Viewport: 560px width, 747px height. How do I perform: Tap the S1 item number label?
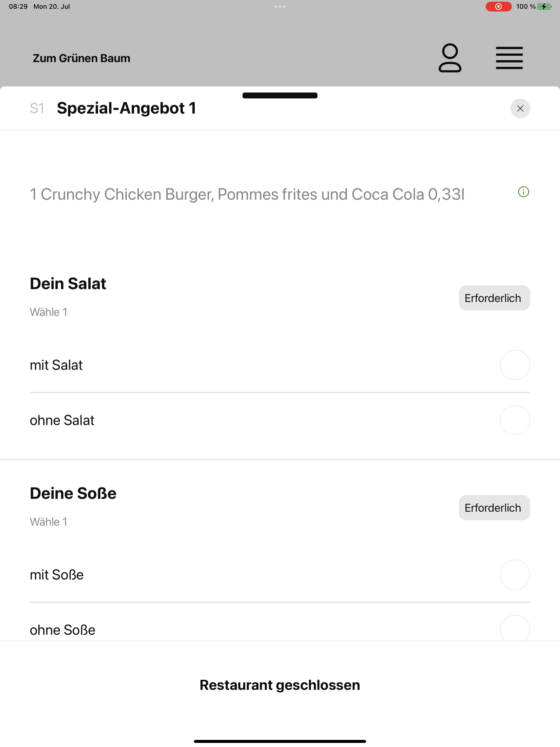[x=37, y=108]
